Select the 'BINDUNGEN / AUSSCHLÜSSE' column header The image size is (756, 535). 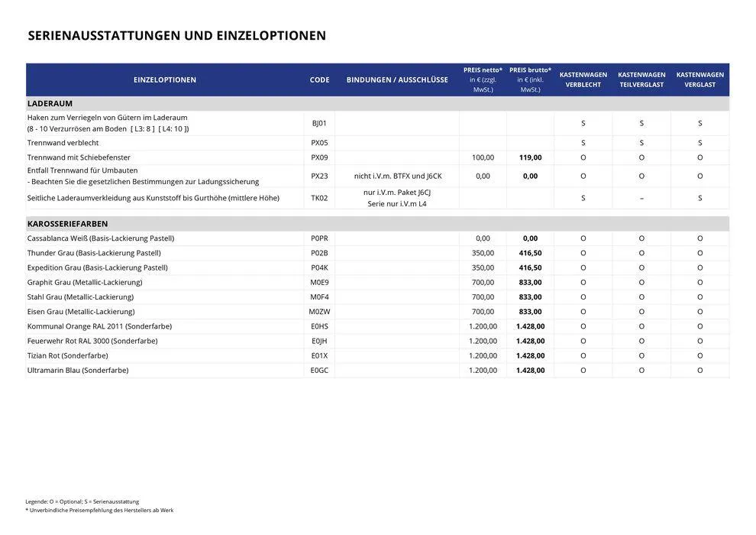tap(397, 80)
